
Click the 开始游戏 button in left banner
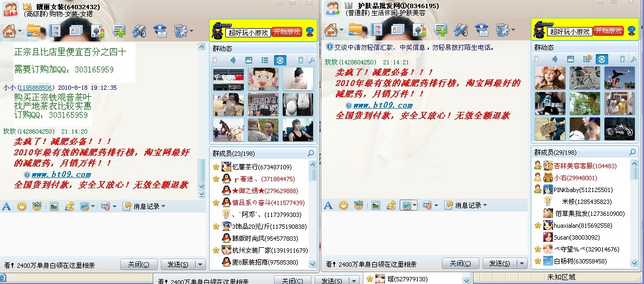pos(287,32)
